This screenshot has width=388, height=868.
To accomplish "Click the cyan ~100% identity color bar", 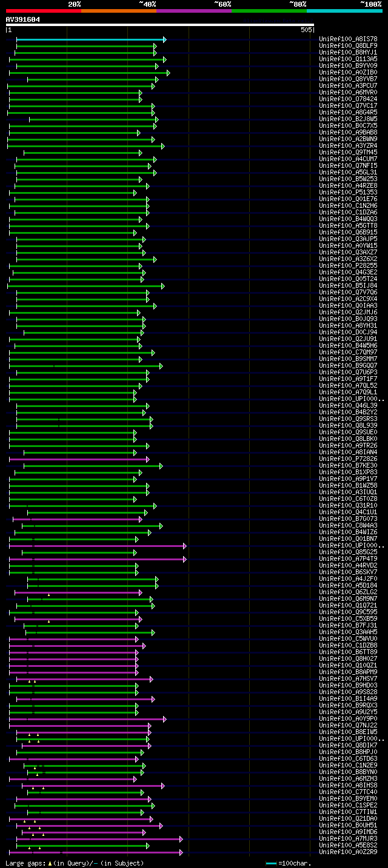I will pos(344,10).
